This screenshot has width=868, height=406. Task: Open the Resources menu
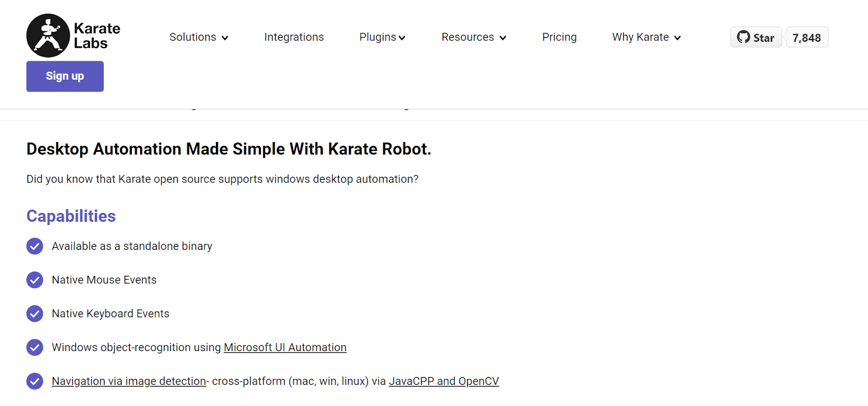[474, 37]
